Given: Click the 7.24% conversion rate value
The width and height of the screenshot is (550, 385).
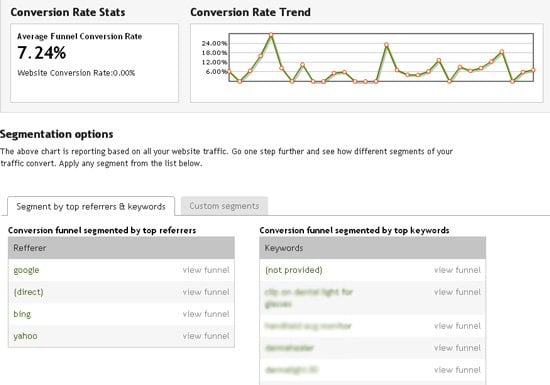Looking at the screenshot, I should click(41, 53).
